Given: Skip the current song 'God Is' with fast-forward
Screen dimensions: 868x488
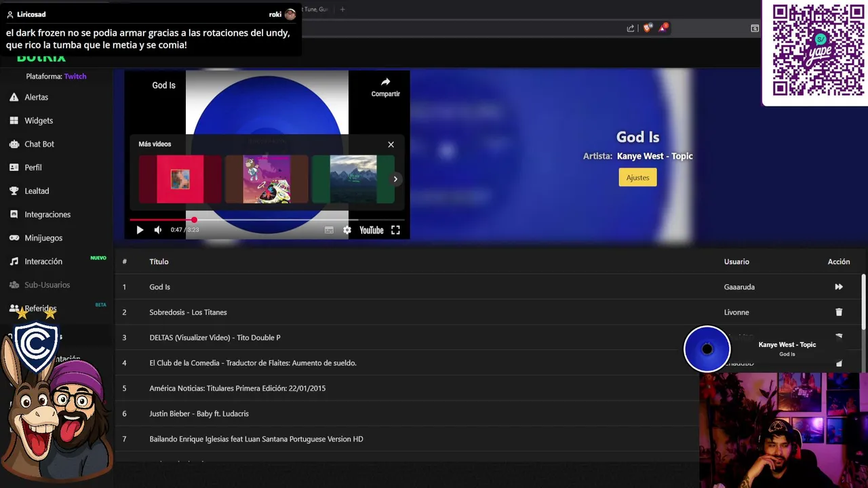Looking at the screenshot, I should pyautogui.click(x=839, y=287).
